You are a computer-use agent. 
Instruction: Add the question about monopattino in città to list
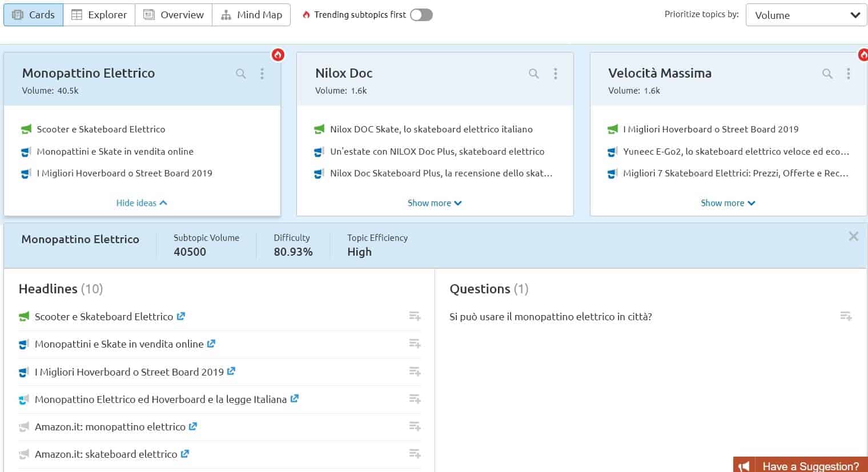(x=846, y=316)
